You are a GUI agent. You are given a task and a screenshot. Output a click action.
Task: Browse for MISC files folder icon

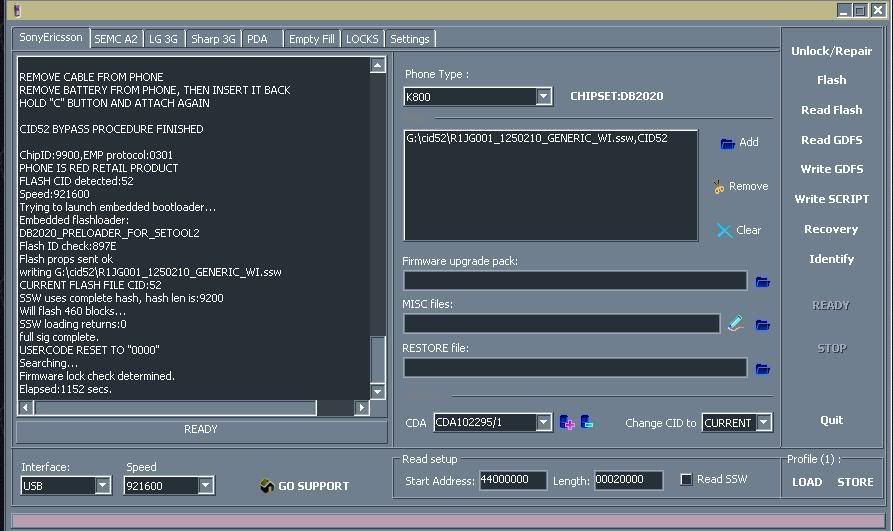point(763,325)
